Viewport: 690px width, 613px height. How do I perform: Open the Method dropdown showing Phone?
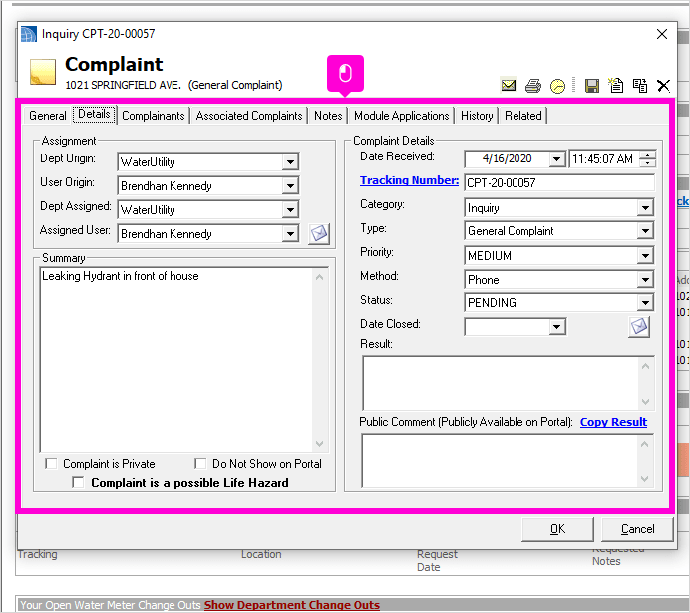(x=645, y=279)
